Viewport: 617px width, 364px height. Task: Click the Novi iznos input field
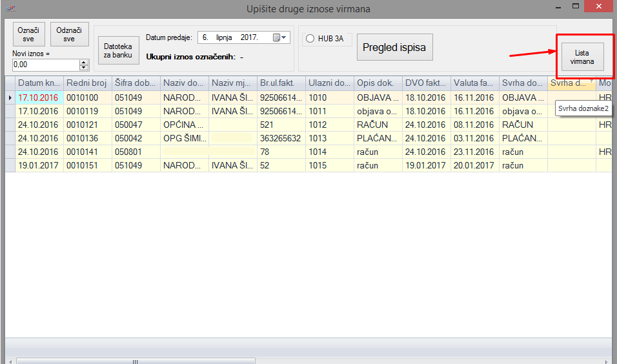(45, 65)
